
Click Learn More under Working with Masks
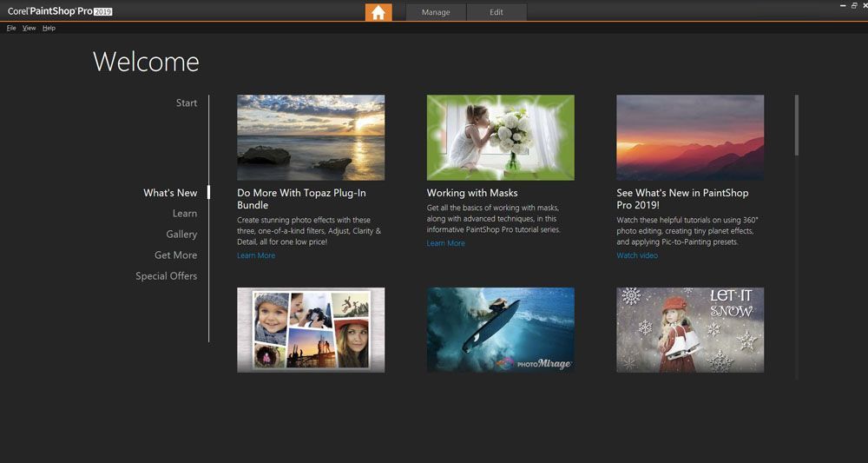[445, 243]
